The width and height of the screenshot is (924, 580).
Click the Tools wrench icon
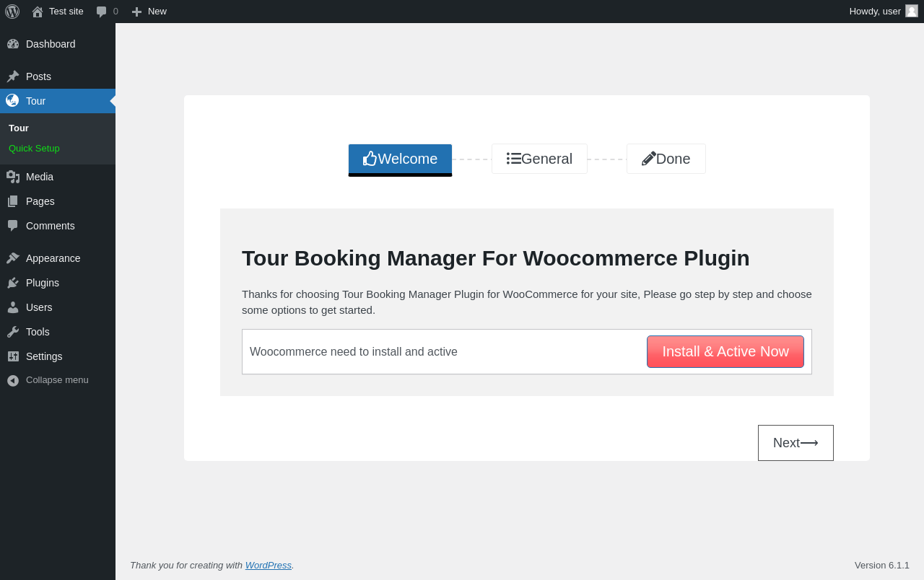(13, 332)
